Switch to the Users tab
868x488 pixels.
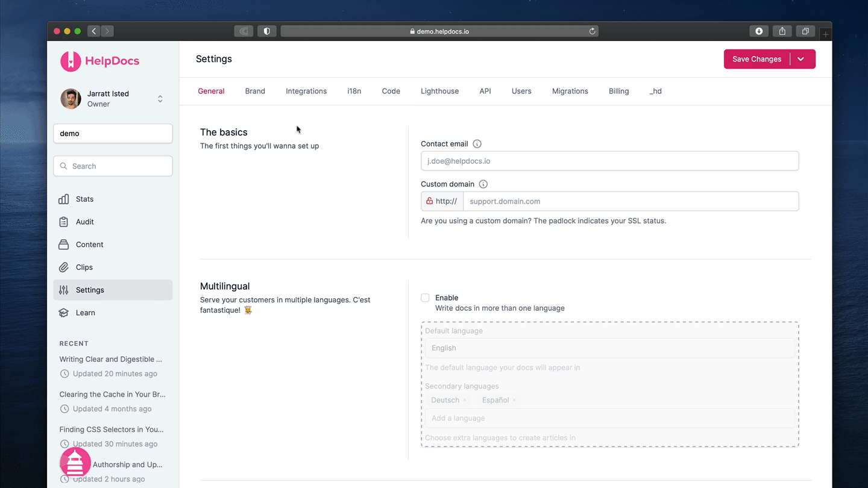[x=521, y=92]
